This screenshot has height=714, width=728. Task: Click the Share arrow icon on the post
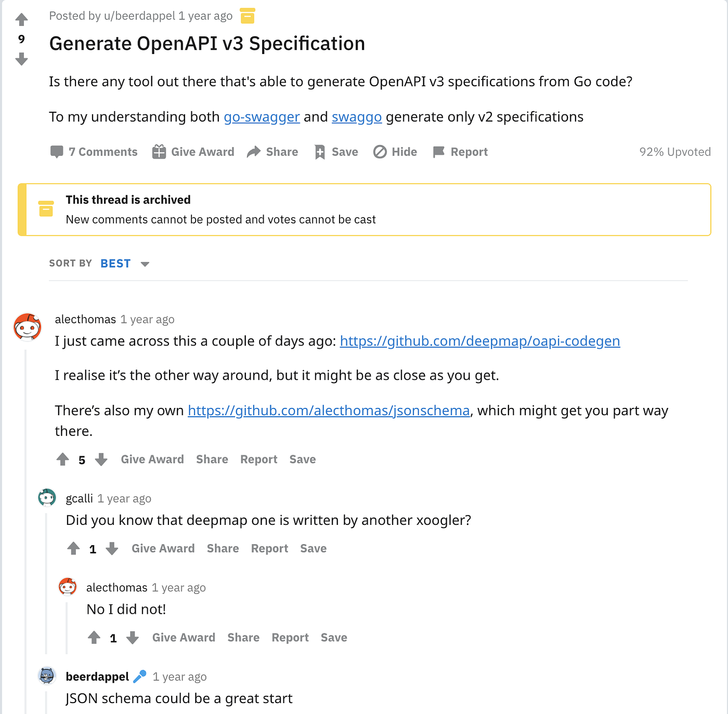254,151
